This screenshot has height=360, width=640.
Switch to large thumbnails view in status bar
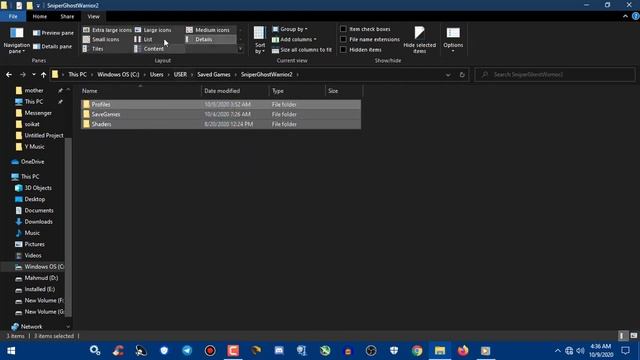(633, 336)
